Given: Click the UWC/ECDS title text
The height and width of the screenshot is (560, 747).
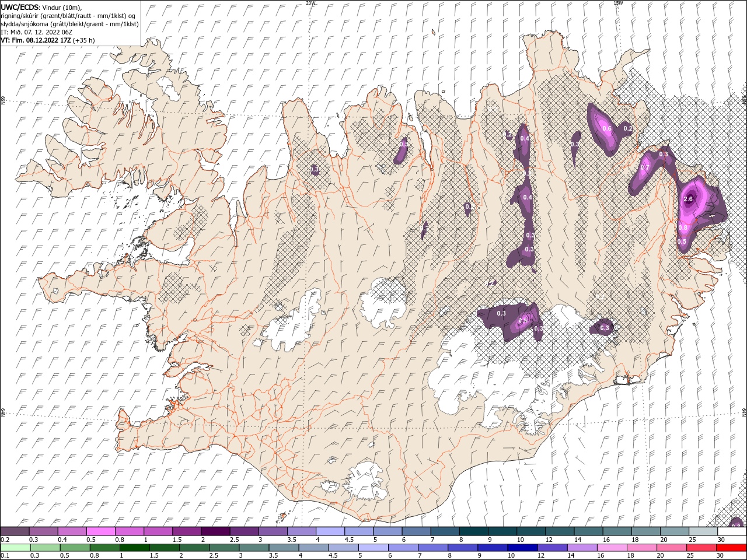Looking at the screenshot, I should (x=19, y=6).
